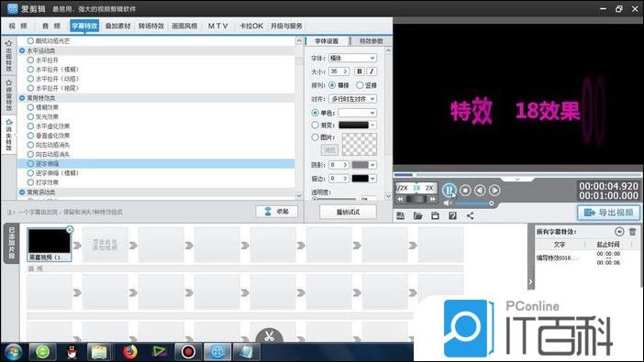This screenshot has width=644, height=362.
Task: Click the volume slider
Action: click(473, 203)
